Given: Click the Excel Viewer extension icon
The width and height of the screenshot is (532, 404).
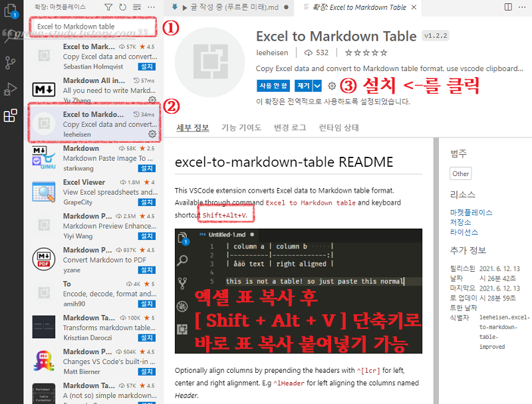Looking at the screenshot, I should coord(44,192).
